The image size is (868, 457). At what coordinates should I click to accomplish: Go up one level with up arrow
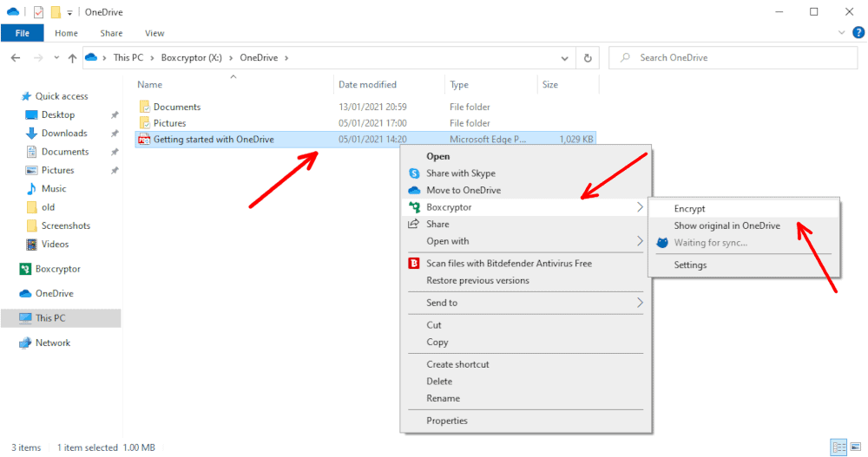(x=72, y=57)
